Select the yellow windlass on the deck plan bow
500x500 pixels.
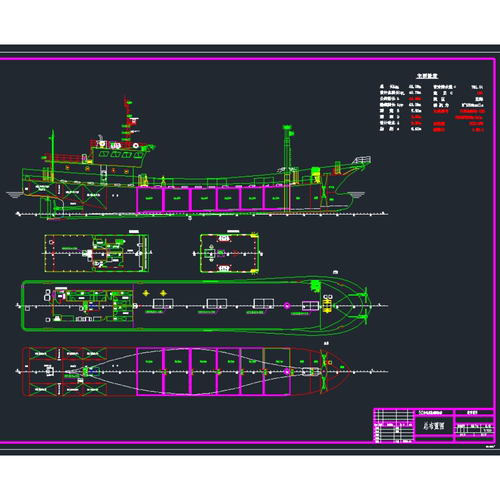[327, 305]
